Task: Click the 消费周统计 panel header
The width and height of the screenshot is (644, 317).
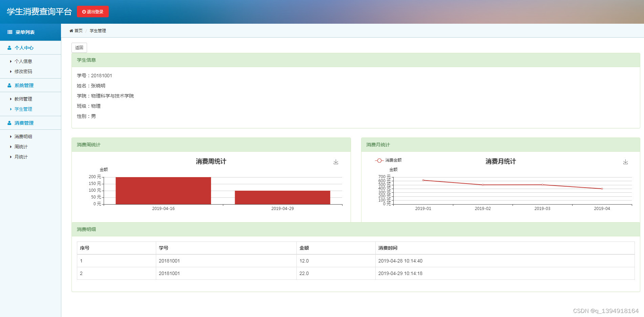Action: coord(211,145)
